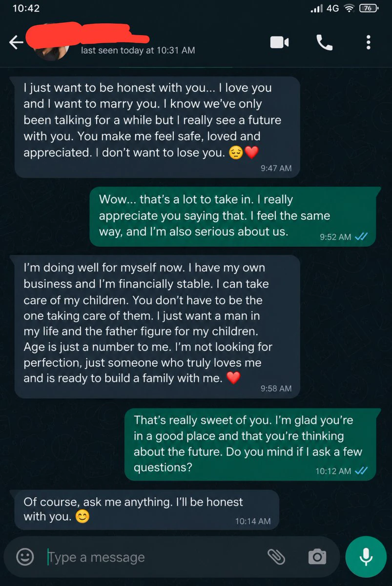Tap "last seen today at 10:31 AM" header
Image resolution: width=392 pixels, height=586 pixels.
(138, 50)
